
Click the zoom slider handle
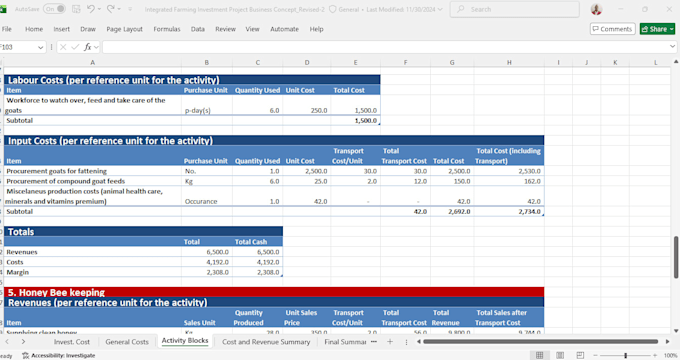click(625, 355)
